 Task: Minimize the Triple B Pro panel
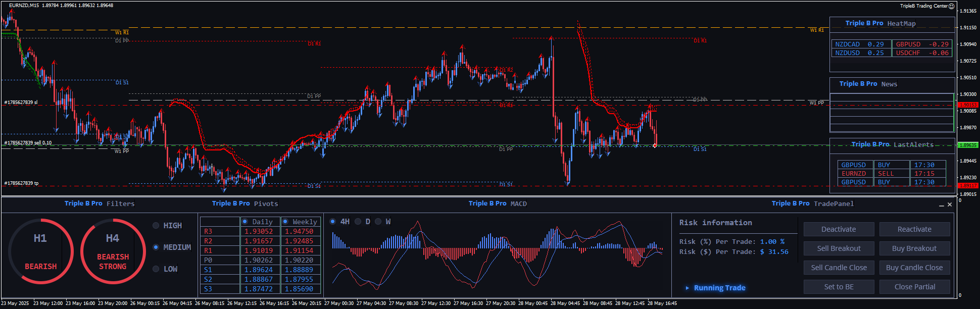[x=941, y=205]
